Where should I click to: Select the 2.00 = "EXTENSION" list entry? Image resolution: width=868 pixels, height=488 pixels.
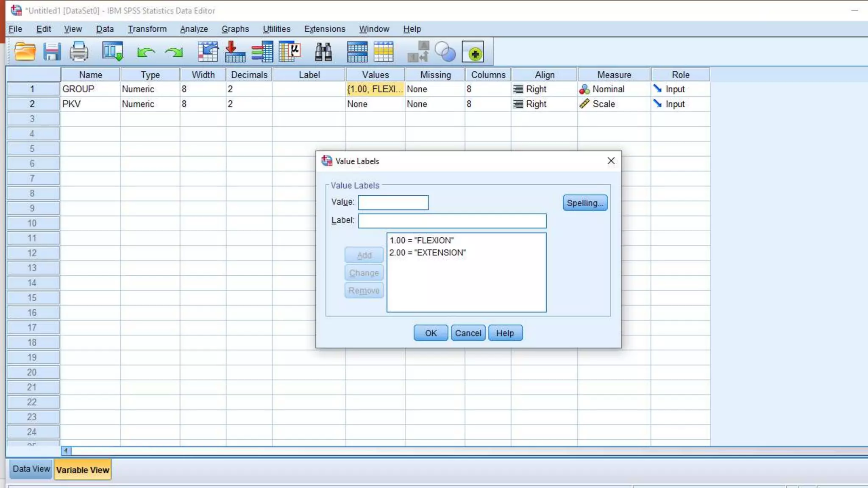(x=427, y=252)
